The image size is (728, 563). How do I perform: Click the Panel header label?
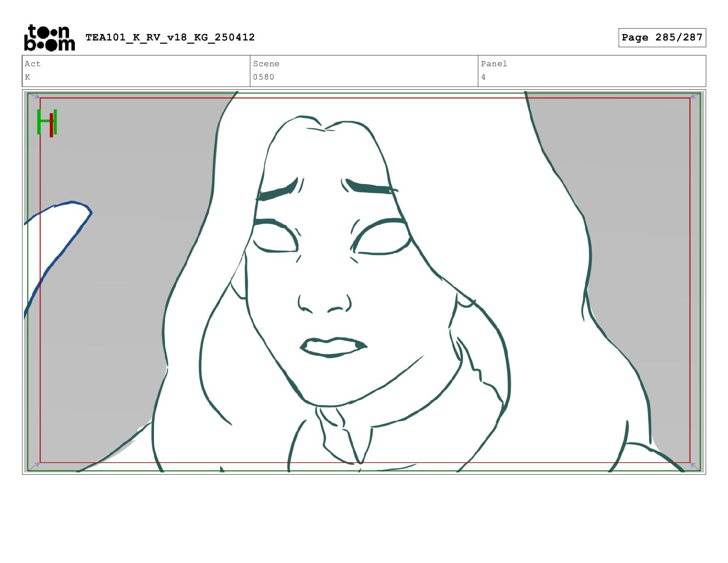(494, 64)
